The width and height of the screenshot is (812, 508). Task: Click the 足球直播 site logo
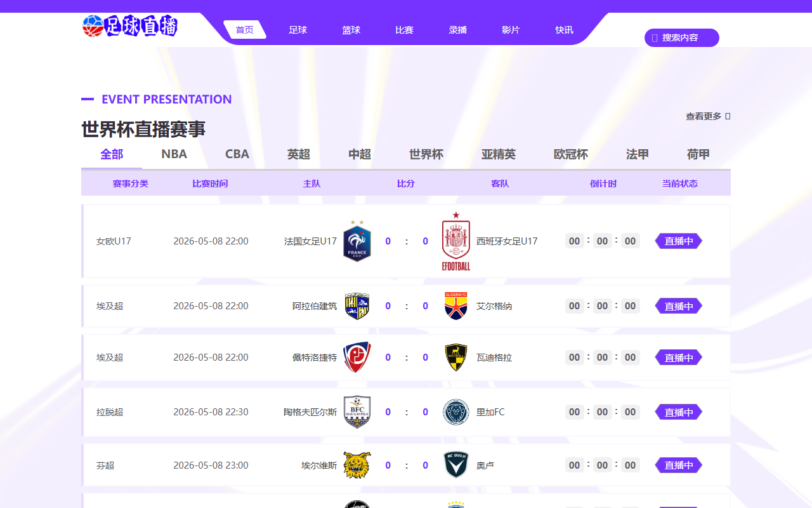[130, 26]
